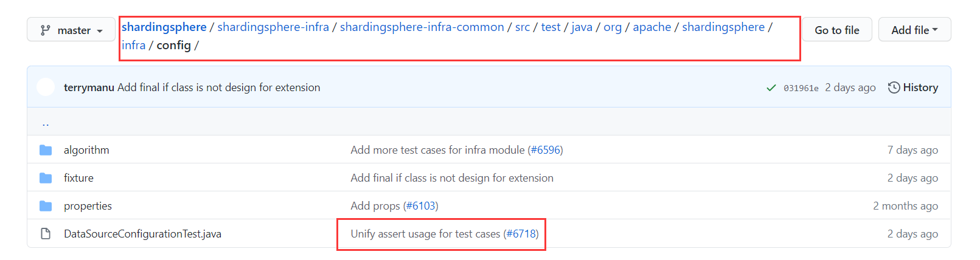Screen dimensions: 980x260
Task: Click the '7 days ago' timestamp for algorithm
Action: (x=912, y=150)
